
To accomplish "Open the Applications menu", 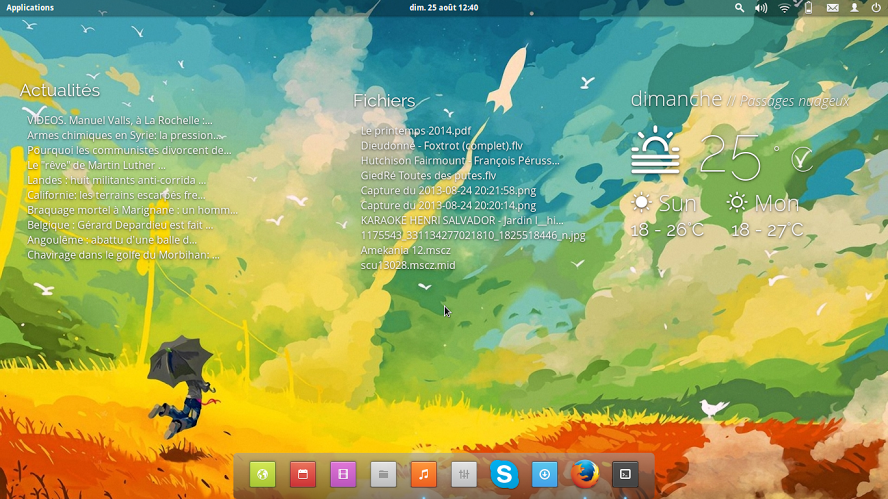I will click(30, 7).
